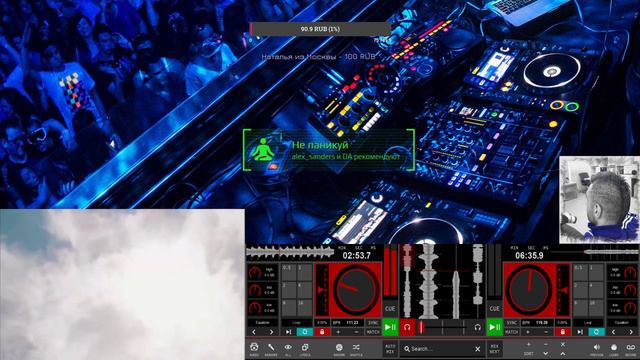The width and height of the screenshot is (640, 360).
Task: Go to previous left deck effect panel
Action: click(254, 332)
